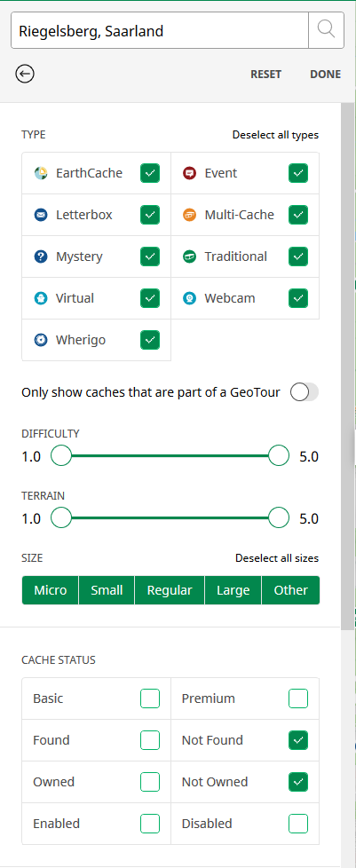Click the Wherigo cache type icon

click(x=41, y=340)
